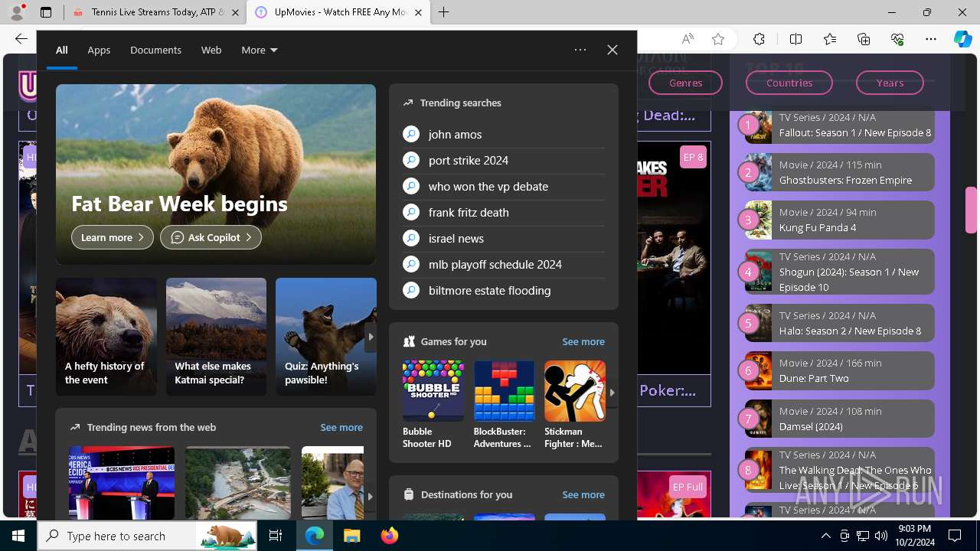Advance games carousel arrow

[x=612, y=392]
